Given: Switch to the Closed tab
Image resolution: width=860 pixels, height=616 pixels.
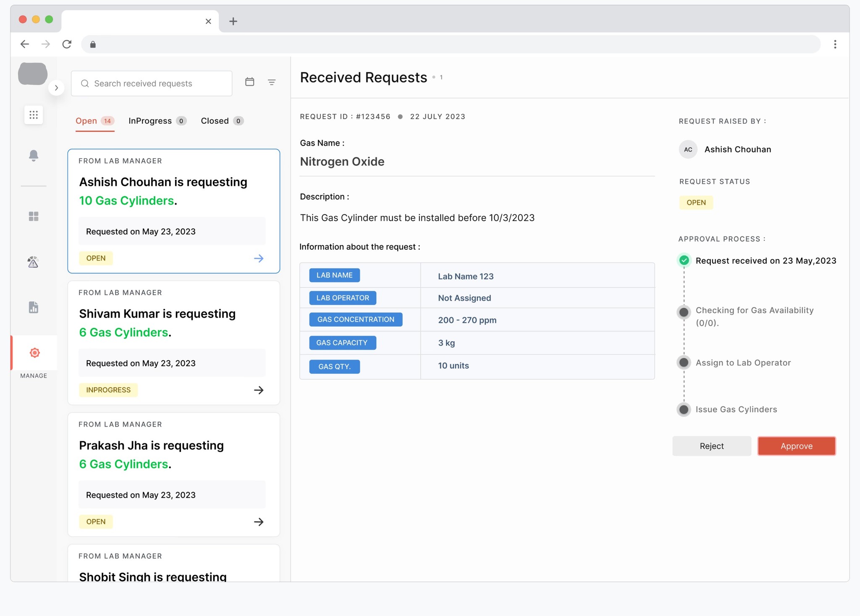Looking at the screenshot, I should coord(215,121).
